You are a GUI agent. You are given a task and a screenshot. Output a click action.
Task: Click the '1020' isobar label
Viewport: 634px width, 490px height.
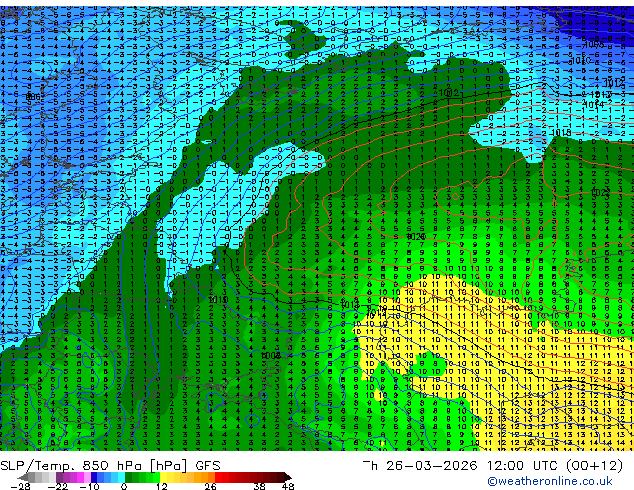coord(415,237)
